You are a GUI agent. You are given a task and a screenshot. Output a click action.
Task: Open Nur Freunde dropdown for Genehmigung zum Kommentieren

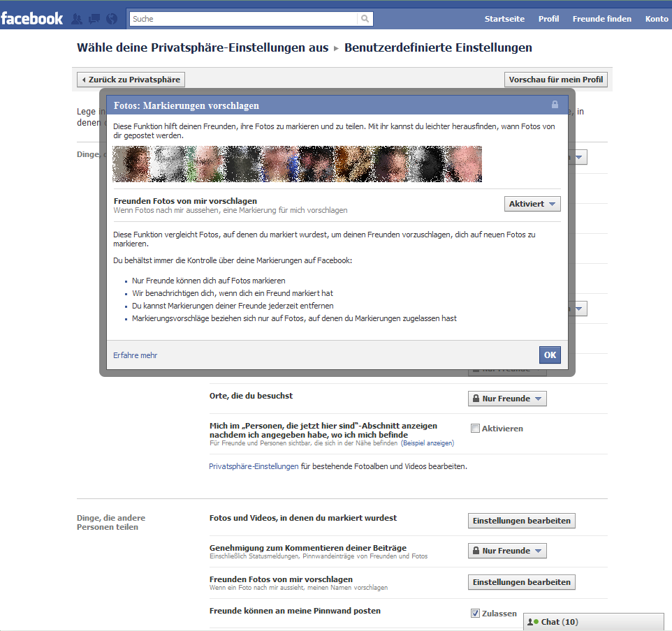pyautogui.click(x=507, y=551)
